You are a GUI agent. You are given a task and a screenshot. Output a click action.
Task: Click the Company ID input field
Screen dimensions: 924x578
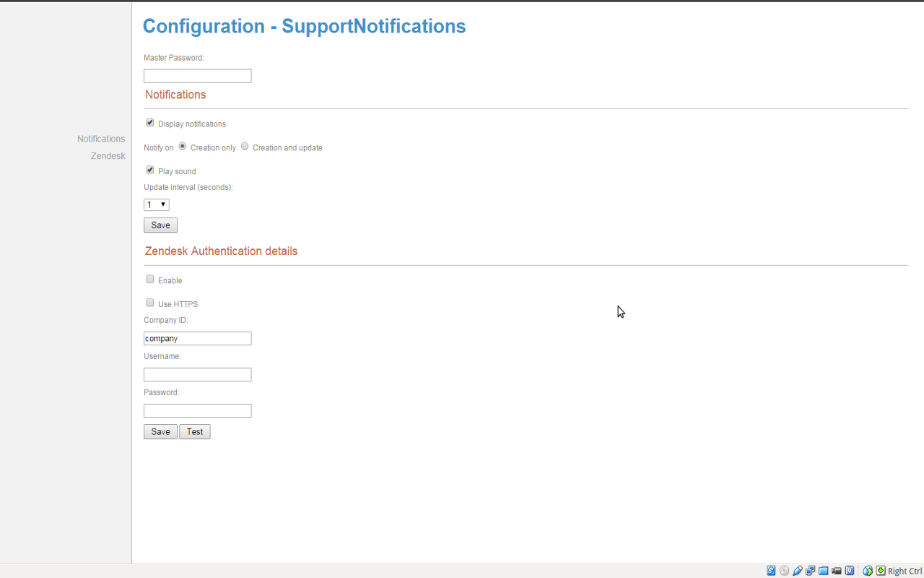click(x=198, y=338)
